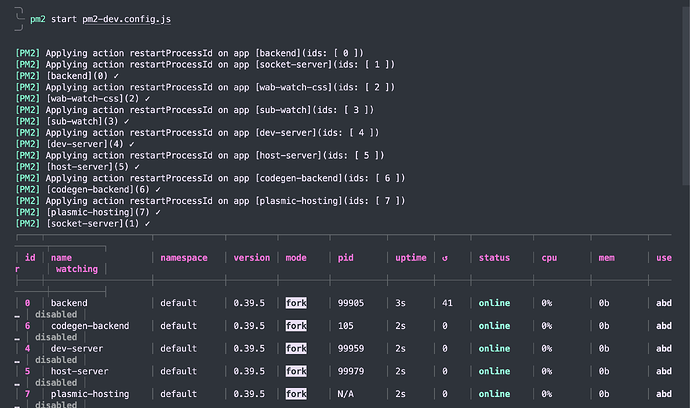Select the 'status' column header
690x408 pixels.
(x=493, y=258)
